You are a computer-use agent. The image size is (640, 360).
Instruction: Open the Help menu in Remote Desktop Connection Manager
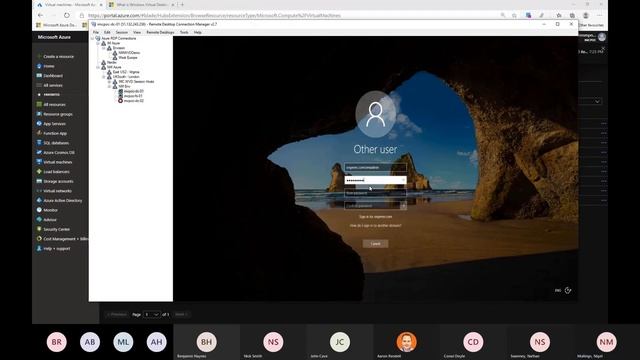point(198,32)
